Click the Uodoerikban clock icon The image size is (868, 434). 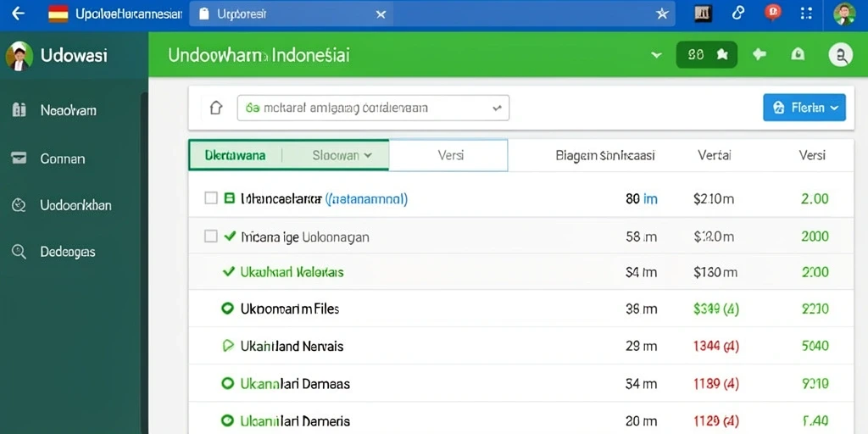pyautogui.click(x=19, y=205)
